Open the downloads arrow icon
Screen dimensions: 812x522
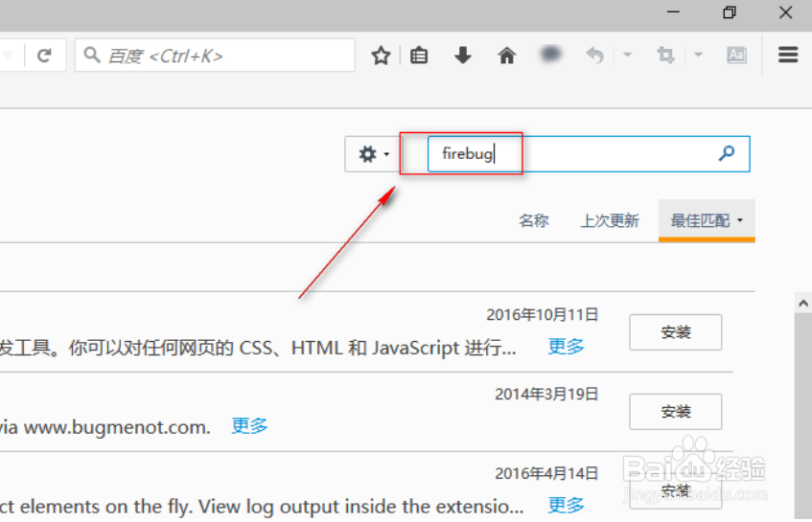[462, 55]
